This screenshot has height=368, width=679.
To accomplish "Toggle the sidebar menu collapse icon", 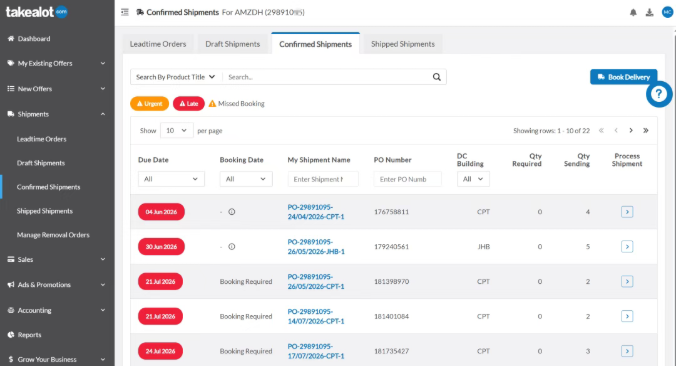I will 125,12.
